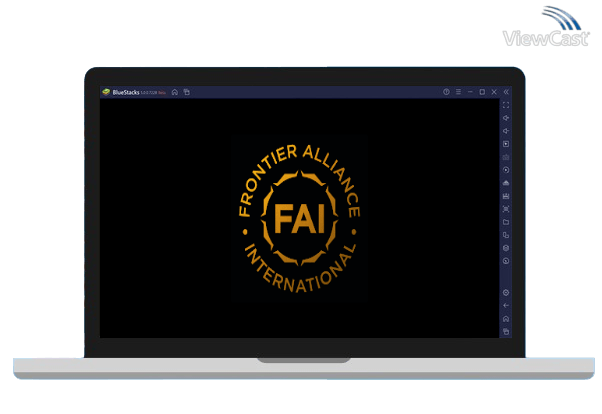Image resolution: width=602 pixels, height=414 pixels.
Task: Open the multi-instance manager icon
Action: click(x=506, y=235)
